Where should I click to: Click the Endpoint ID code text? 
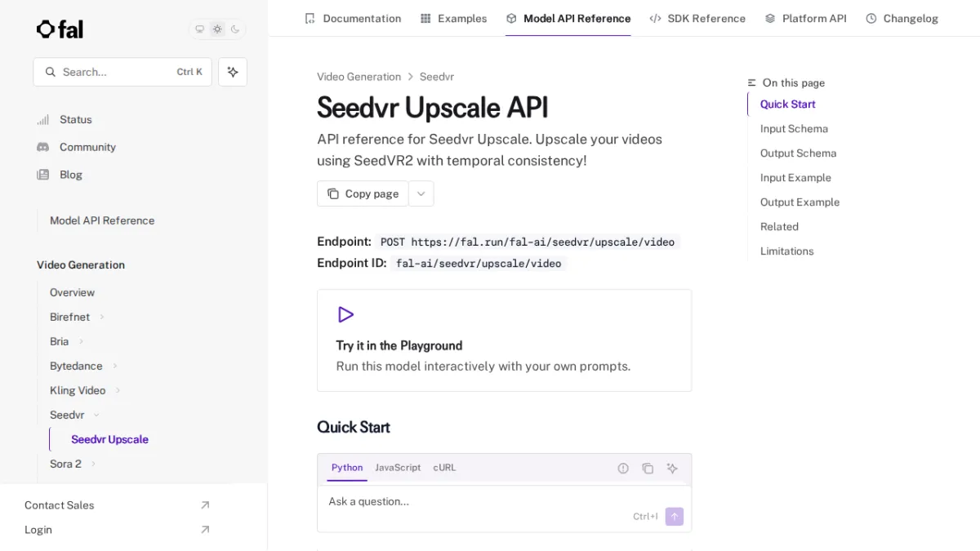coord(479,263)
